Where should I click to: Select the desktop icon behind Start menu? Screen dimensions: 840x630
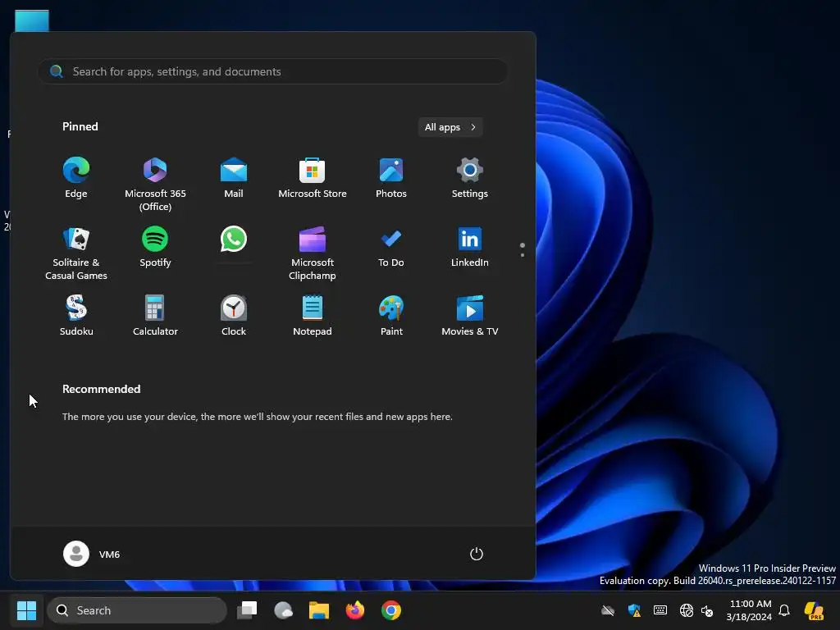pyautogui.click(x=32, y=21)
